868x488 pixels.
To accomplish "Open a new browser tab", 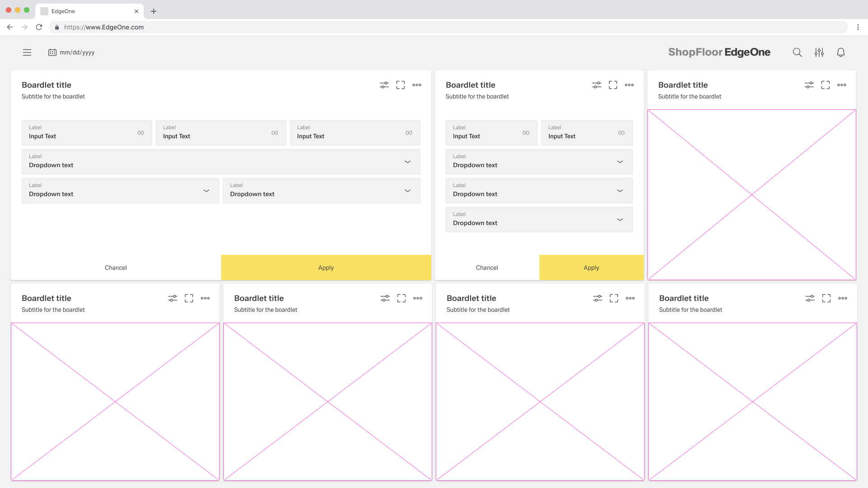I will tap(154, 11).
